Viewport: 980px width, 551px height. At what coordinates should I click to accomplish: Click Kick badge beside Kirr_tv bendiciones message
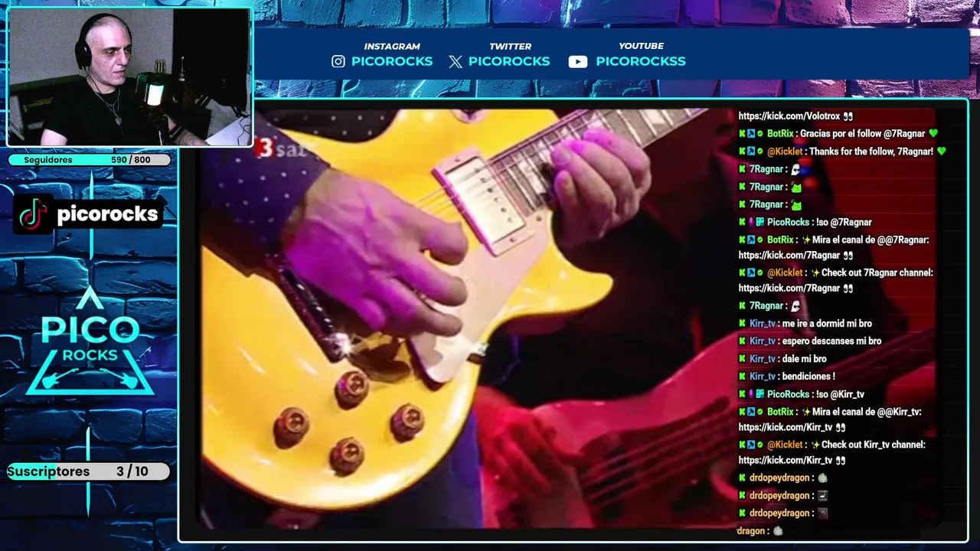(x=743, y=377)
